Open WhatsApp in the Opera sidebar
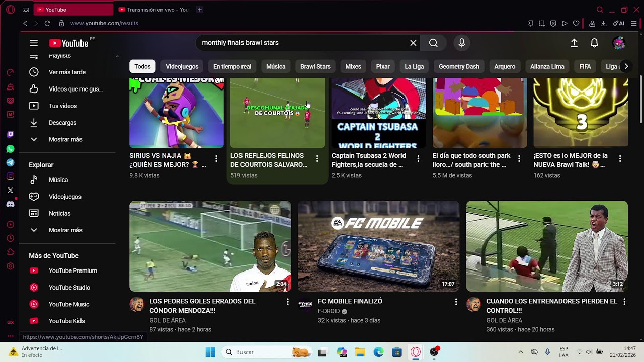Image resolution: width=644 pixels, height=362 pixels. click(x=10, y=149)
